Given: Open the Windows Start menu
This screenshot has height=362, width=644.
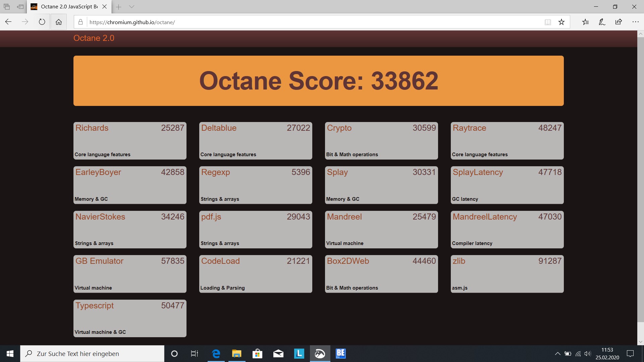Looking at the screenshot, I should pyautogui.click(x=10, y=354).
